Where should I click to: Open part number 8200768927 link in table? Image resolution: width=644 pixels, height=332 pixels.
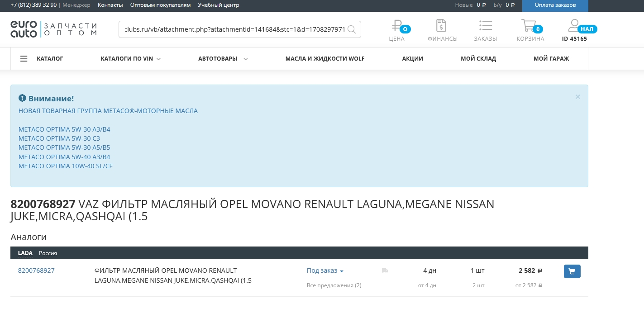pyautogui.click(x=36, y=270)
